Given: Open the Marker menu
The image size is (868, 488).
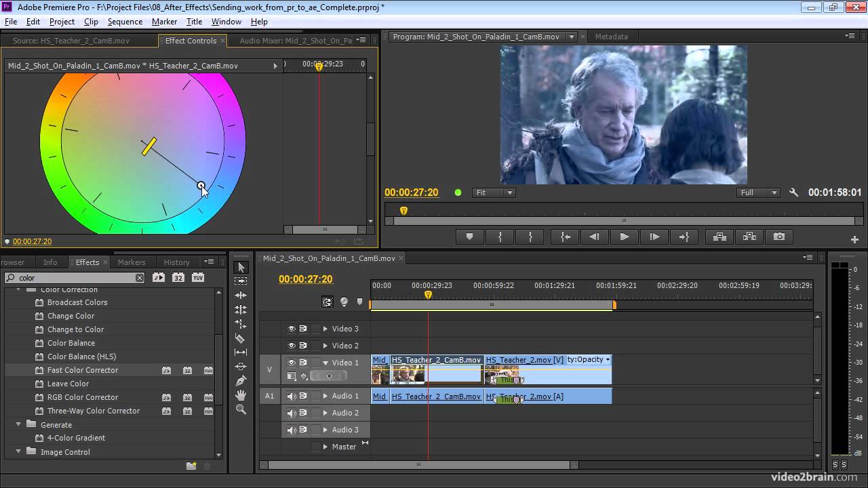Looking at the screenshot, I should click(x=164, y=22).
